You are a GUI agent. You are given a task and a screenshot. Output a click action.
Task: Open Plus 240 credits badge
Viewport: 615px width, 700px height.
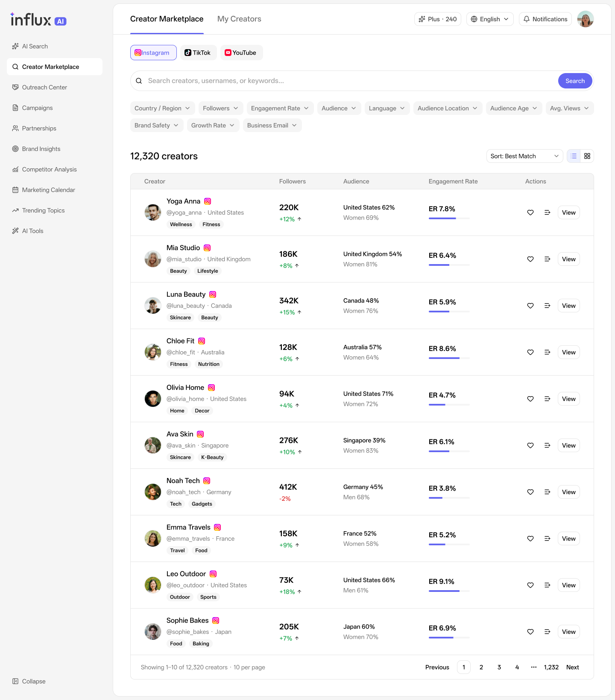coord(438,19)
